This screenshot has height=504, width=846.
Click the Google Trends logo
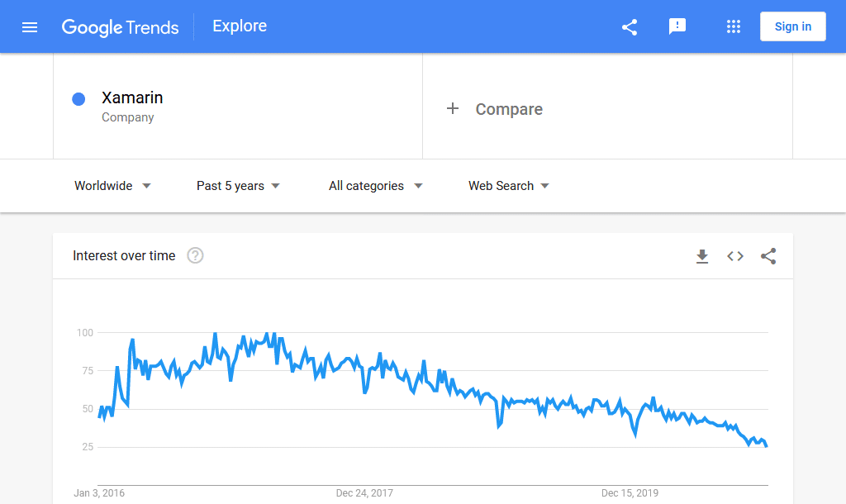point(121,27)
